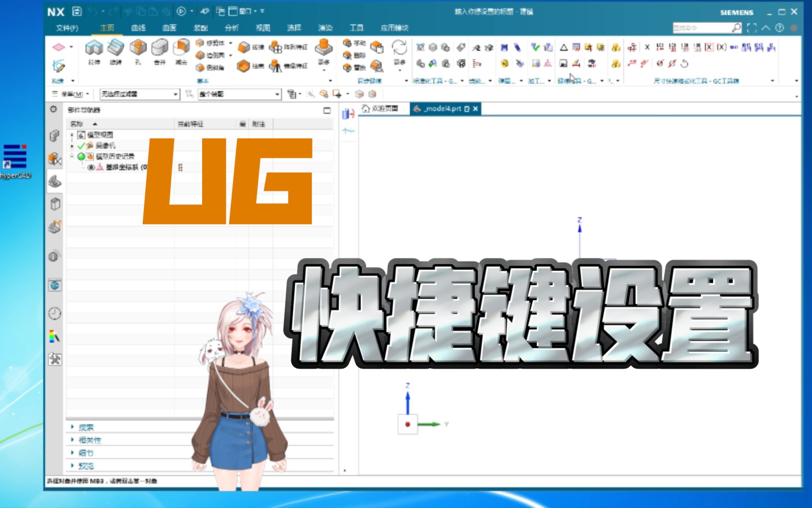
Task: Toggle the green checkmark on 摄像机 row
Action: (81, 145)
